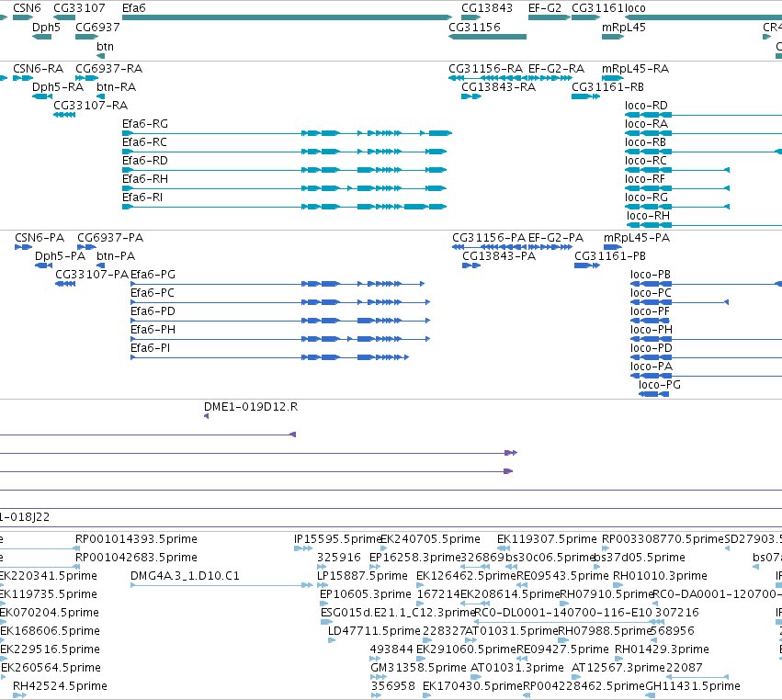
Task: Select the Efa6-RI transcript label
Action: 142,198
